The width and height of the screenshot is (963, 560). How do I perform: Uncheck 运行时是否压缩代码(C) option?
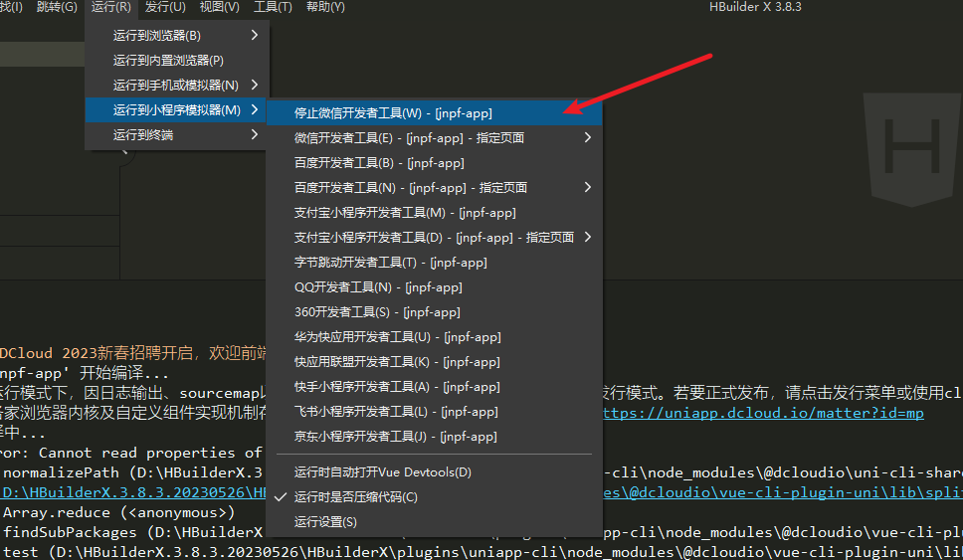click(x=434, y=496)
